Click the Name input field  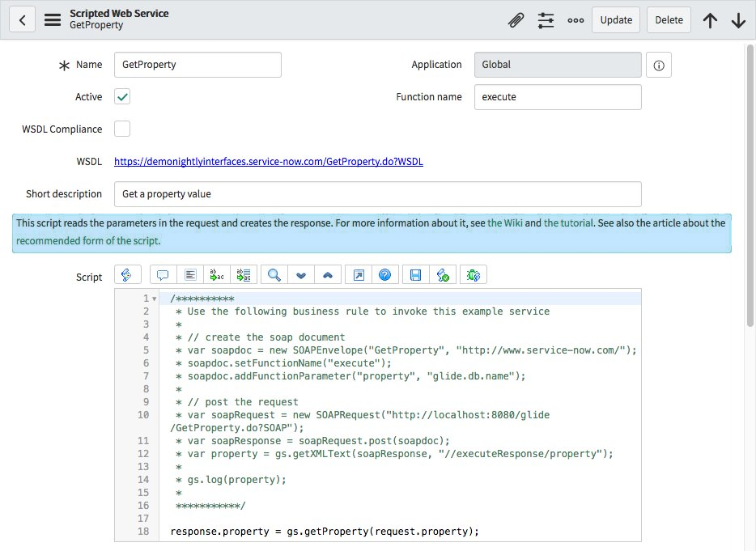(197, 65)
